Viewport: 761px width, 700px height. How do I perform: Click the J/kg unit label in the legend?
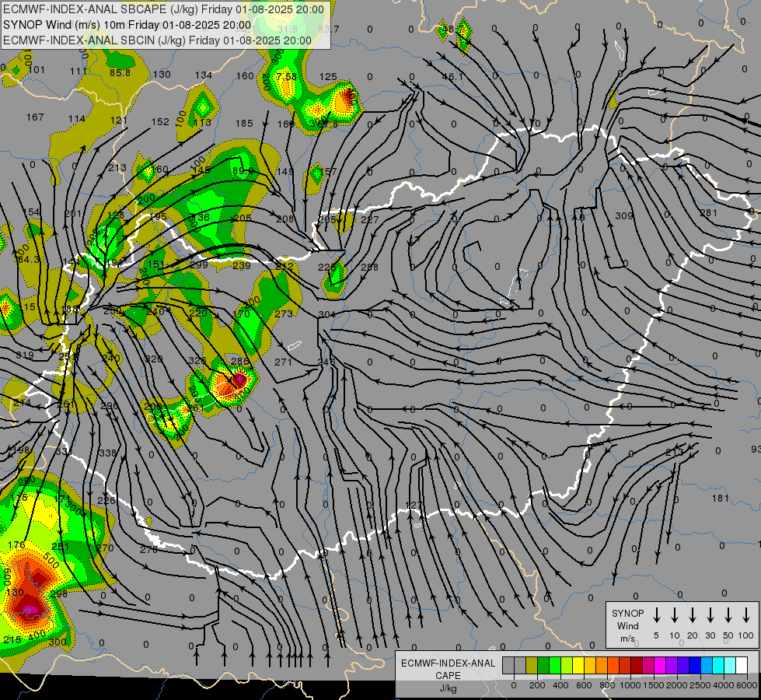448,688
